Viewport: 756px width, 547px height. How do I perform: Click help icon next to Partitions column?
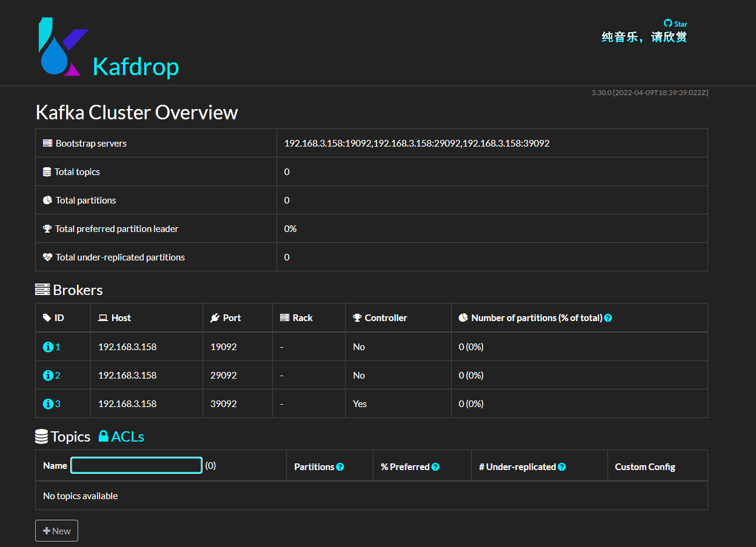coord(340,467)
